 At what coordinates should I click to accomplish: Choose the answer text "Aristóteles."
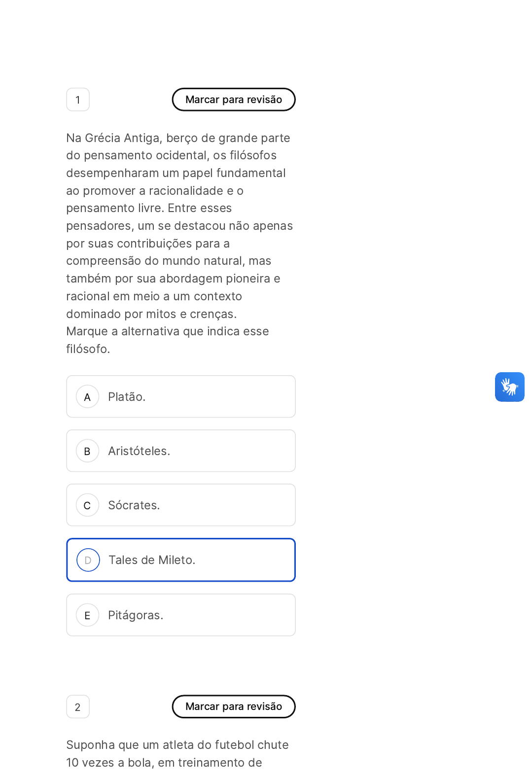(x=139, y=451)
